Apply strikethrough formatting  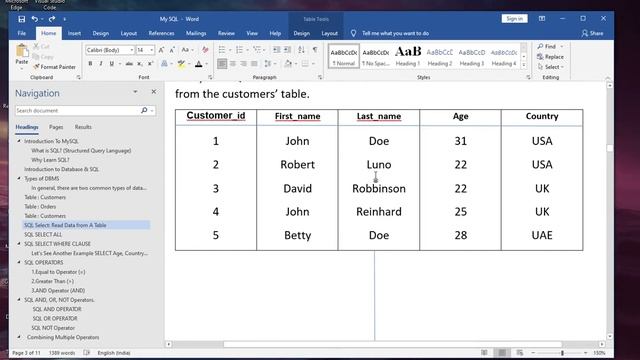[x=129, y=64]
